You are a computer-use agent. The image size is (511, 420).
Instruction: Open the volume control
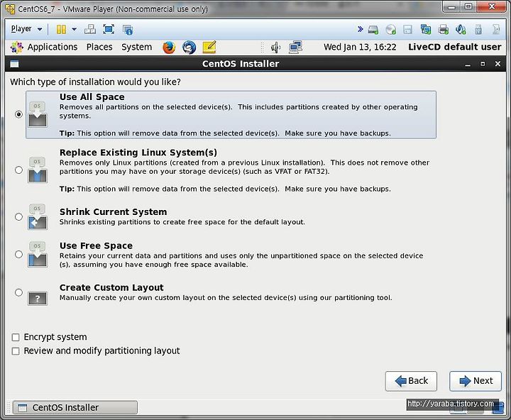tap(275, 48)
